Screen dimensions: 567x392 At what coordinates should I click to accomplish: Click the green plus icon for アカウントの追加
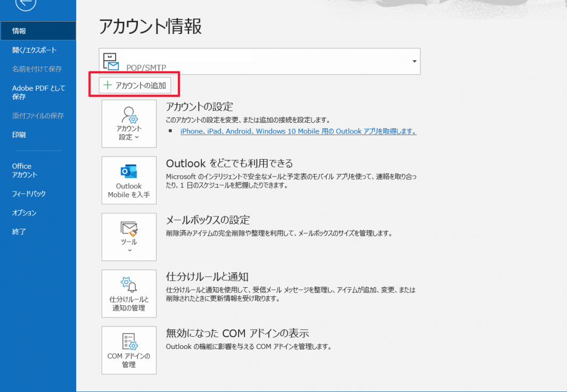coord(108,85)
